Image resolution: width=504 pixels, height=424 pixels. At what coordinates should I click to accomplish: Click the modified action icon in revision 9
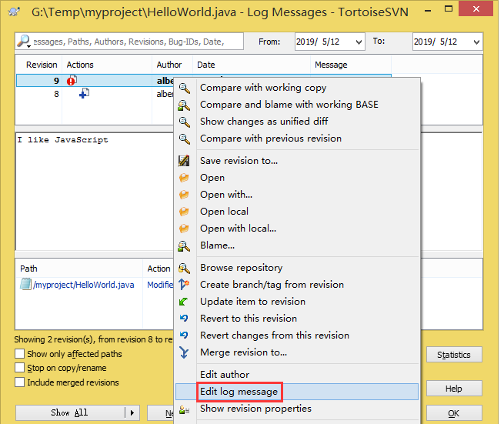[72, 80]
